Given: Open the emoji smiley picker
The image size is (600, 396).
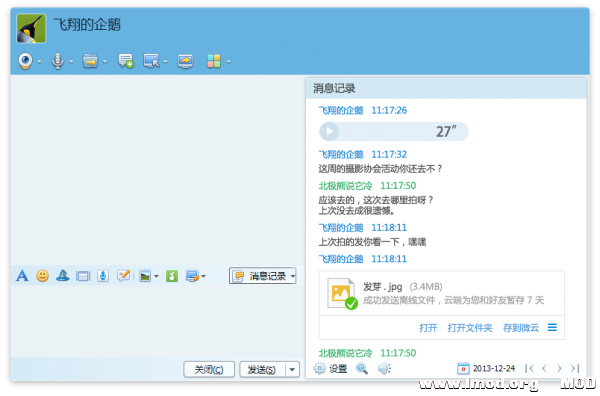Looking at the screenshot, I should click(x=42, y=276).
